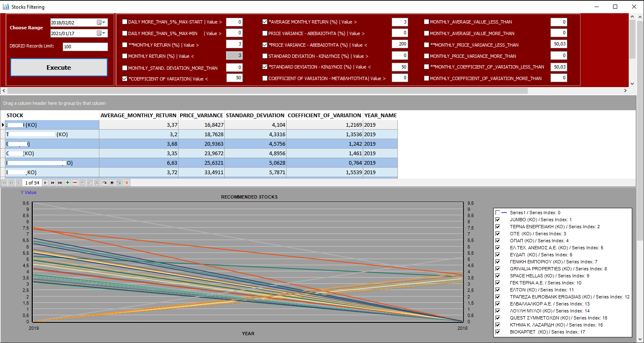Check Series1 / Series Index: 0 in legend
Viewport: 644px width, 343px height.
[x=498, y=213]
